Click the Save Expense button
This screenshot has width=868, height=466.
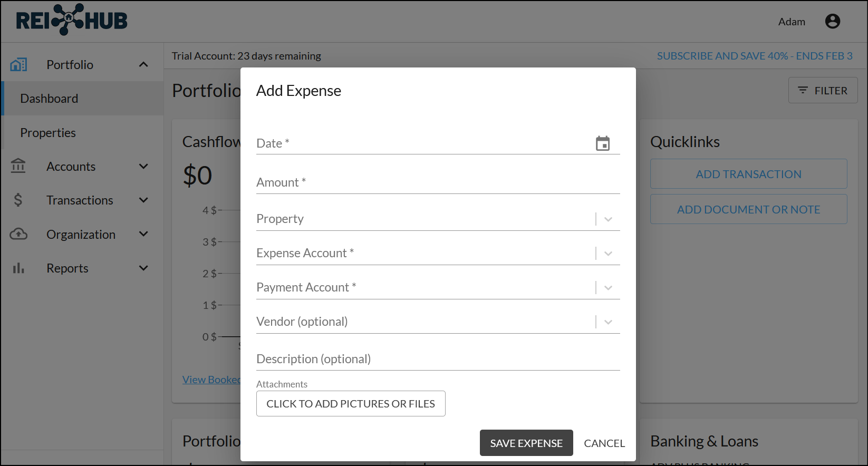pyautogui.click(x=526, y=443)
